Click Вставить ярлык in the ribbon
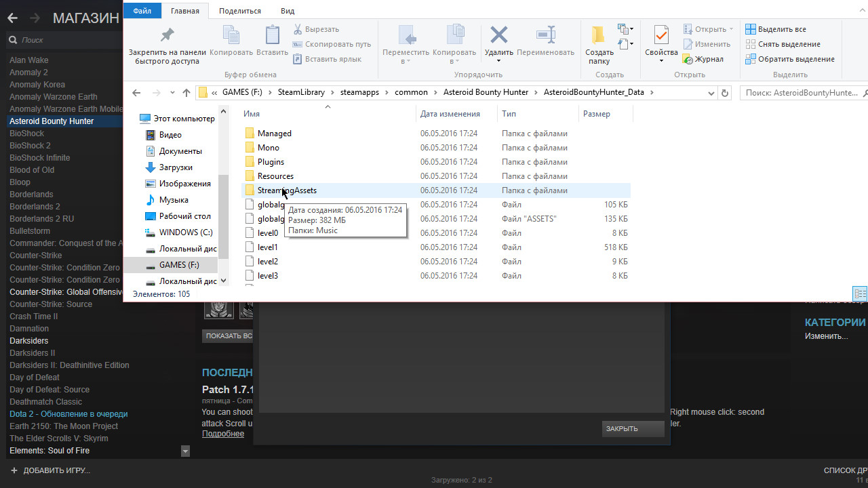The image size is (868, 488). pyautogui.click(x=327, y=59)
